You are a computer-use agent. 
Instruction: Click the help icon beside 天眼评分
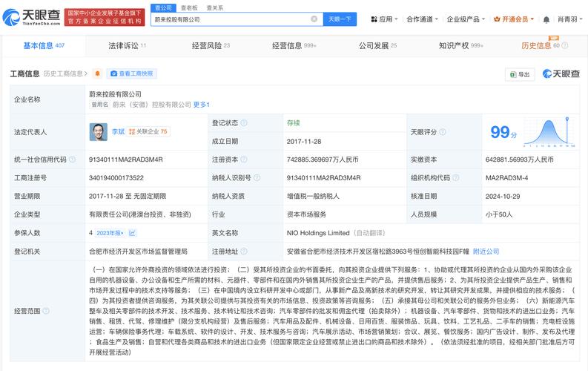pos(443,132)
